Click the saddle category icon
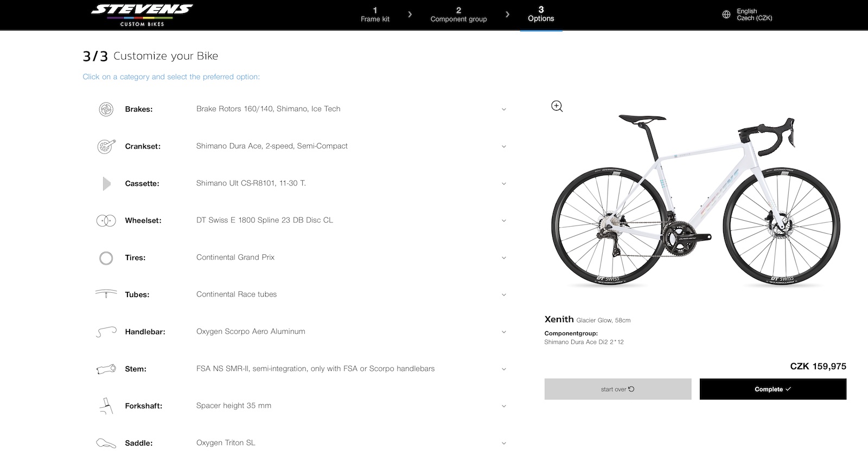The height and width of the screenshot is (456, 868). [x=106, y=444]
